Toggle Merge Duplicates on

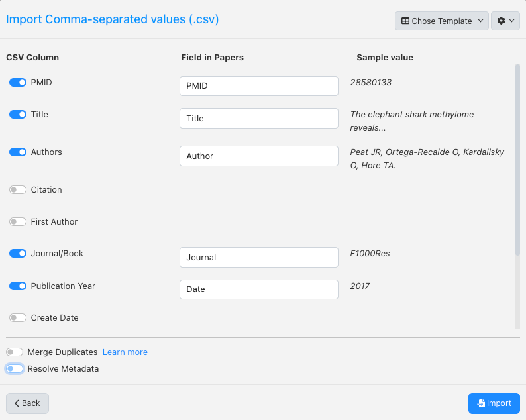(x=15, y=352)
